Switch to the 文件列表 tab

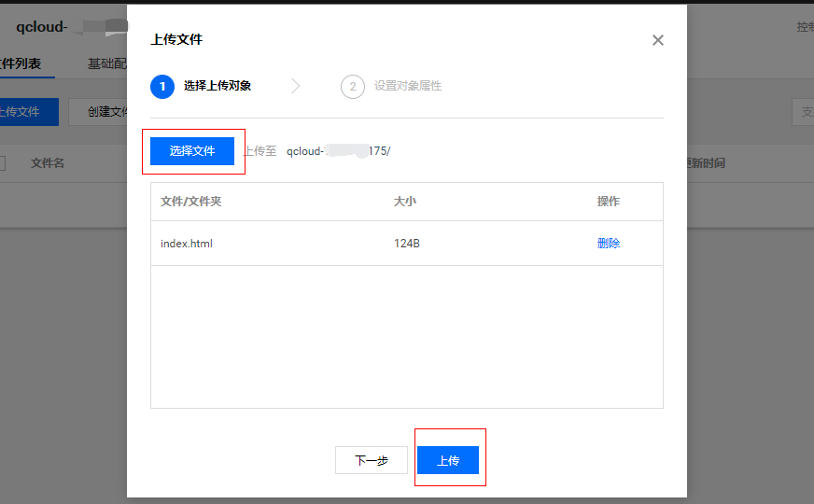click(x=21, y=64)
